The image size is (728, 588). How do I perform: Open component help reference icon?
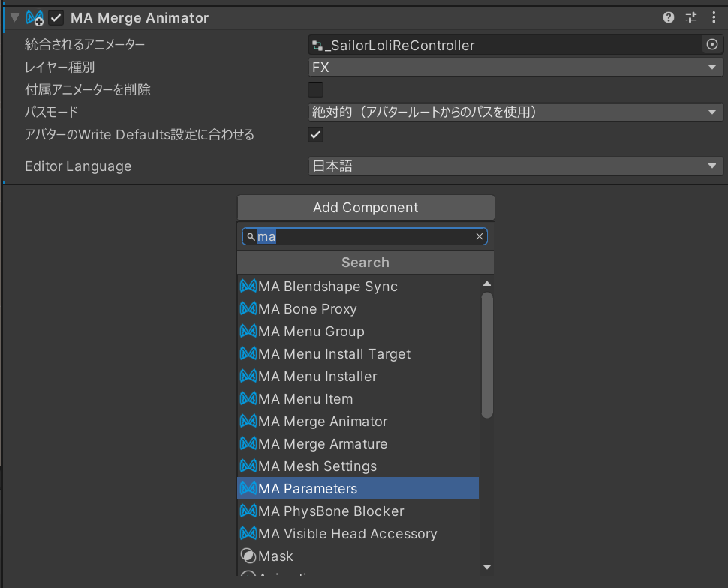coord(668,18)
